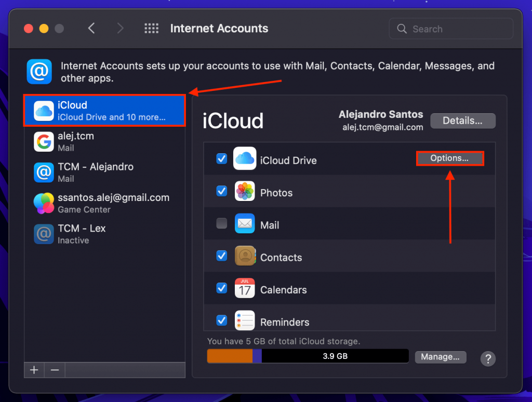
Task: Open the Show All preferences grid icon
Action: pyautogui.click(x=151, y=29)
